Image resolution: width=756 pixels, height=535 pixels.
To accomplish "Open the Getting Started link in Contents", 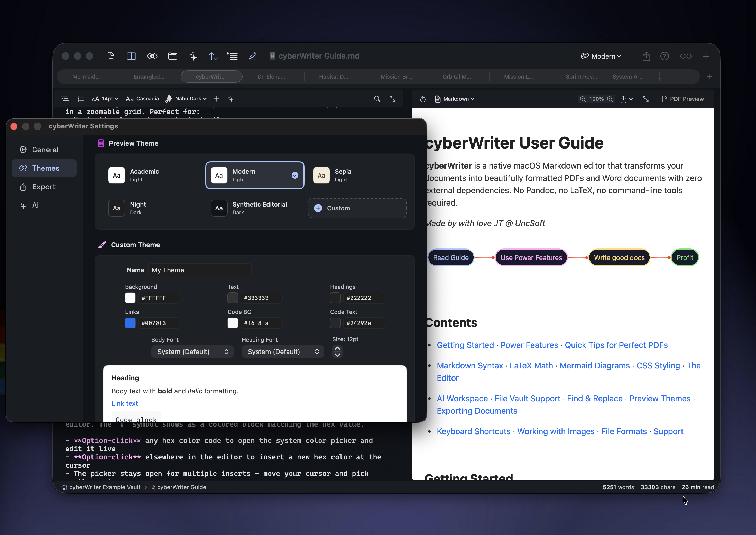I will [465, 345].
